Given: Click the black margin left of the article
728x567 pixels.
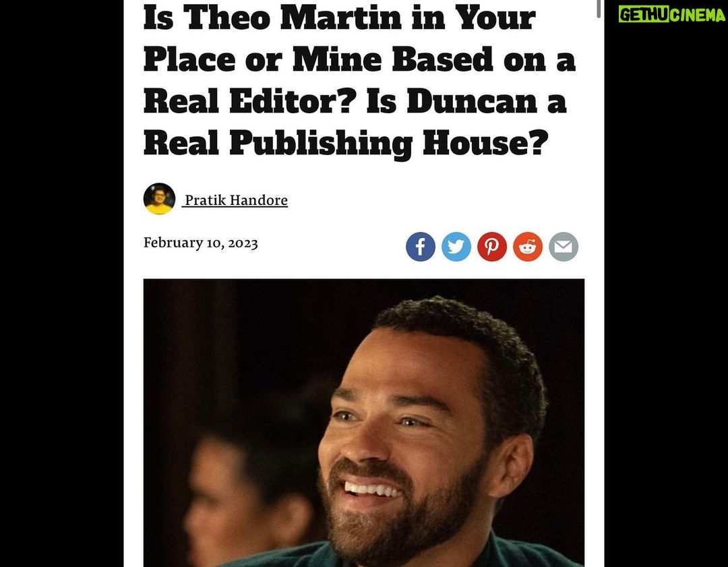Looking at the screenshot, I should [x=62, y=283].
